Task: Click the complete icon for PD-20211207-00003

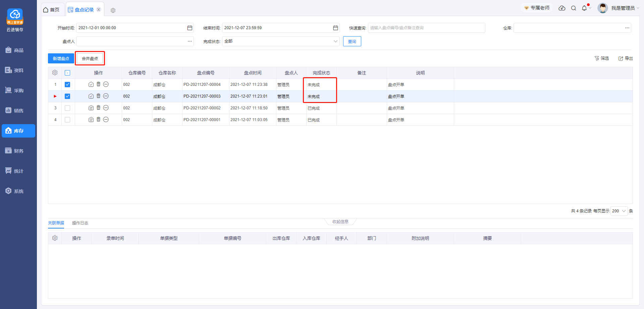Action: (91, 96)
